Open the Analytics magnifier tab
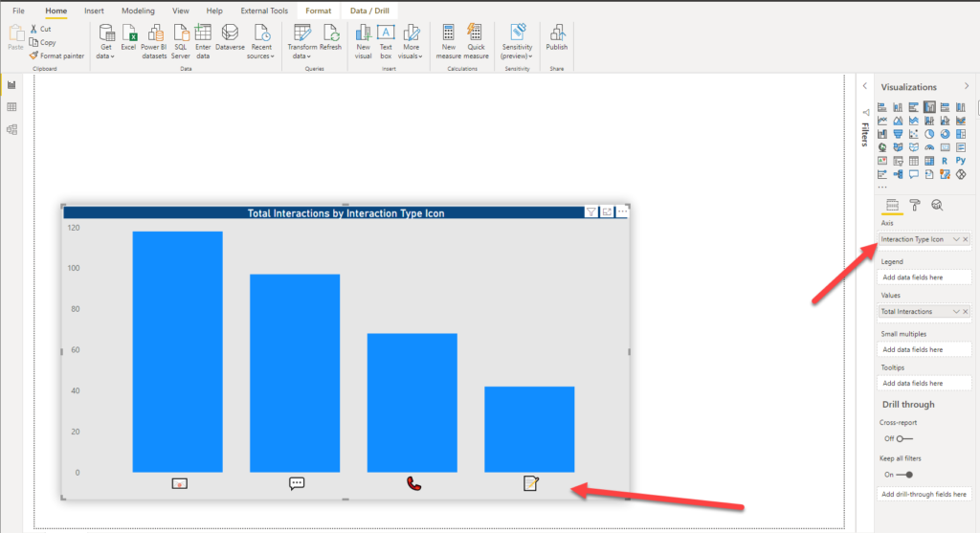This screenshot has height=533, width=980. tap(937, 205)
